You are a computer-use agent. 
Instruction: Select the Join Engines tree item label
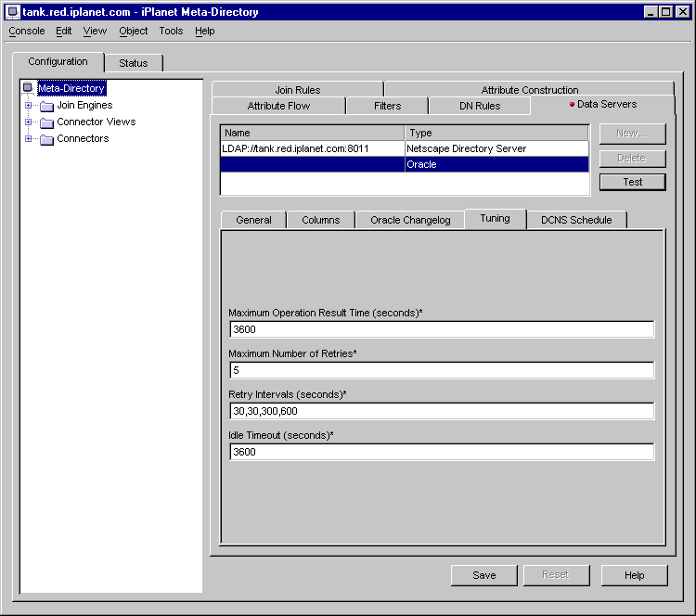pyautogui.click(x=84, y=105)
